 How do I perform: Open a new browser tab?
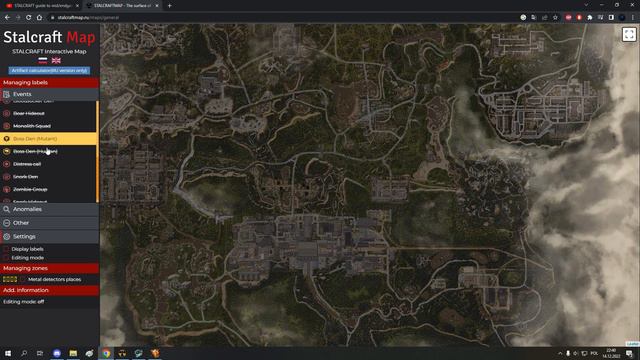click(169, 6)
